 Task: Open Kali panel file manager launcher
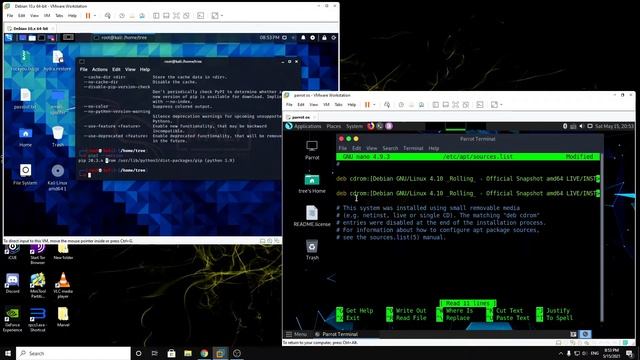pos(32,38)
